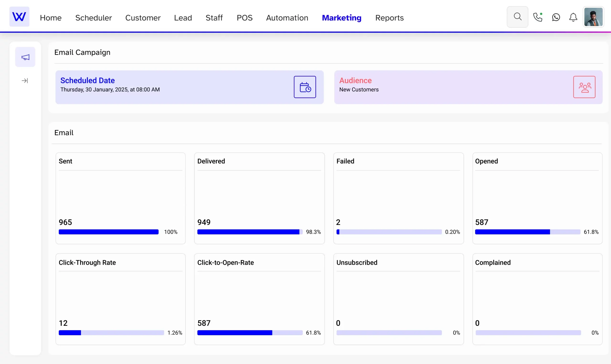Open the Customer menu item
Image resolution: width=611 pixels, height=364 pixels.
point(143,18)
